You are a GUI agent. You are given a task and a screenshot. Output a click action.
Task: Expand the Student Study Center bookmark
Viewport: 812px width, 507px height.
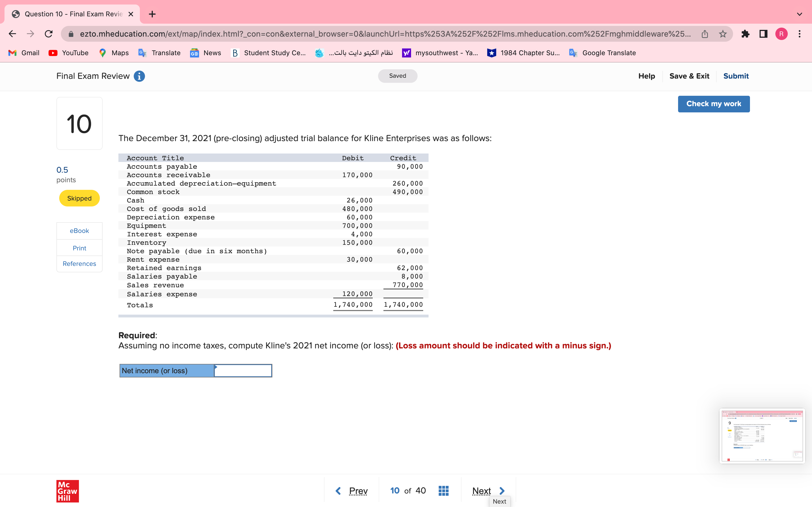click(x=268, y=53)
